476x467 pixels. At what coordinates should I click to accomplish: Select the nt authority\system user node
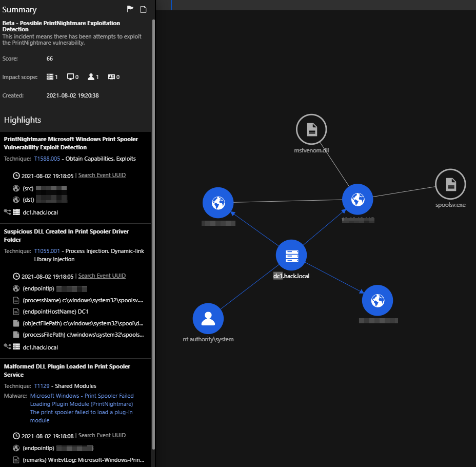(x=208, y=318)
